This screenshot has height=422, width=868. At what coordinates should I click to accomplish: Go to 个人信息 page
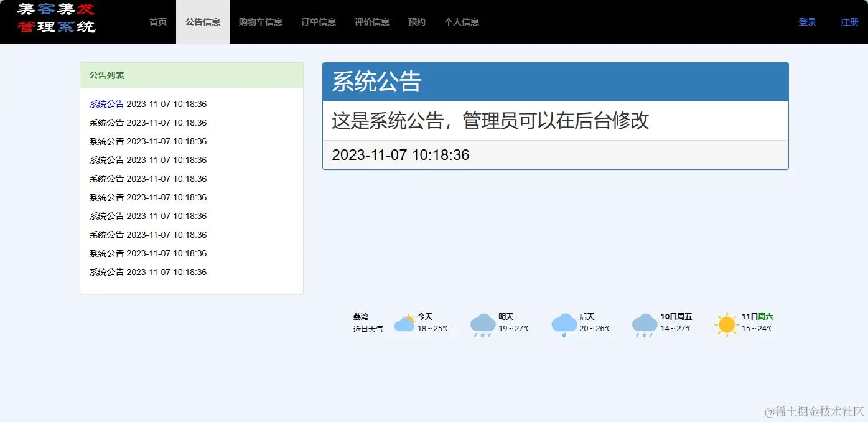tap(462, 22)
